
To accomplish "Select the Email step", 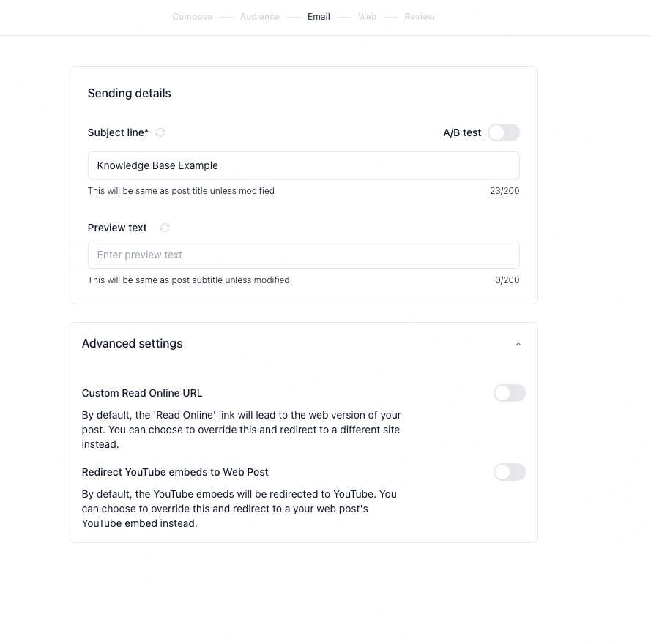I will point(319,17).
